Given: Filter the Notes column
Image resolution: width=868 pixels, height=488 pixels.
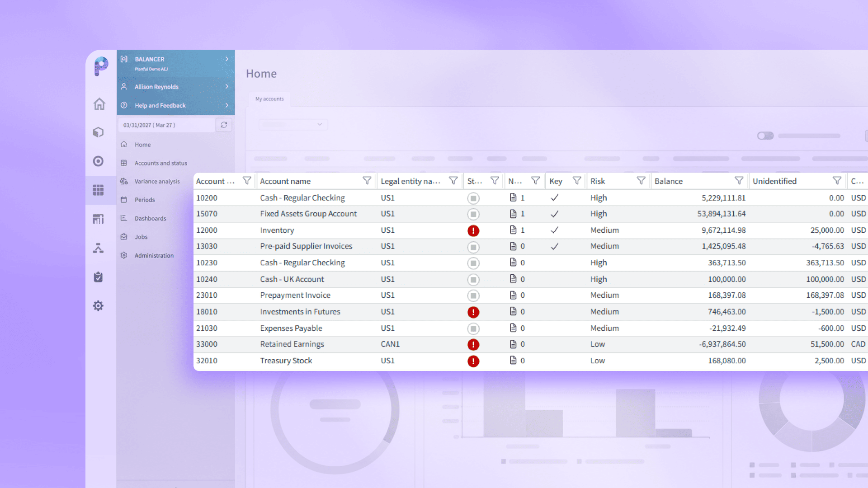Looking at the screenshot, I should 535,181.
